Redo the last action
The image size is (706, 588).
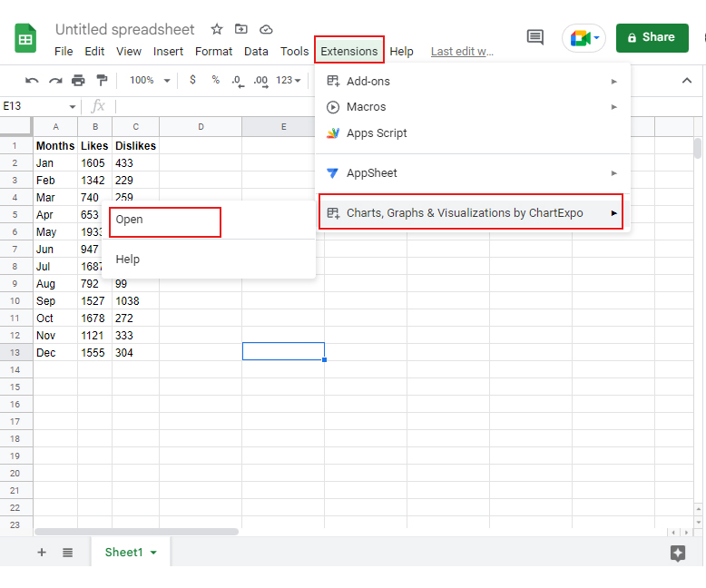pyautogui.click(x=55, y=81)
